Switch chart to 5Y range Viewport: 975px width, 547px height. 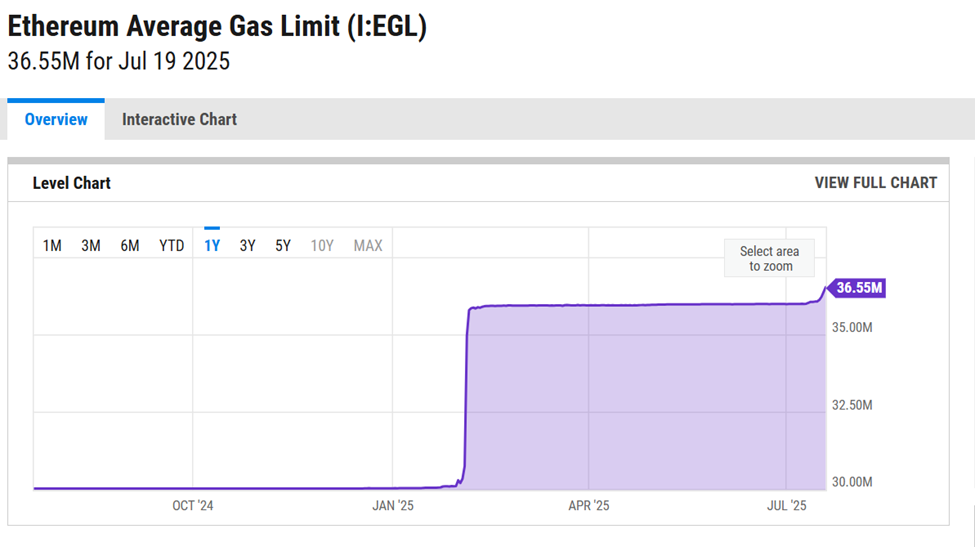(x=283, y=246)
